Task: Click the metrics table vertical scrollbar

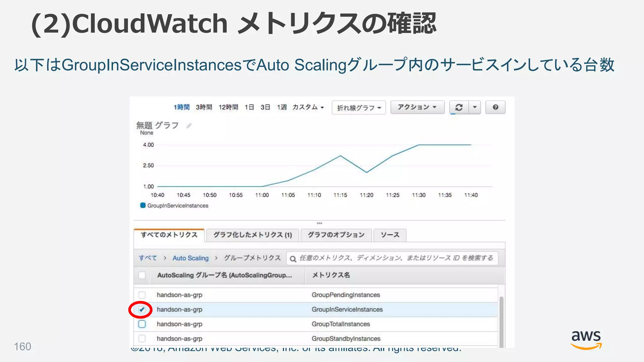Action: (x=501, y=321)
